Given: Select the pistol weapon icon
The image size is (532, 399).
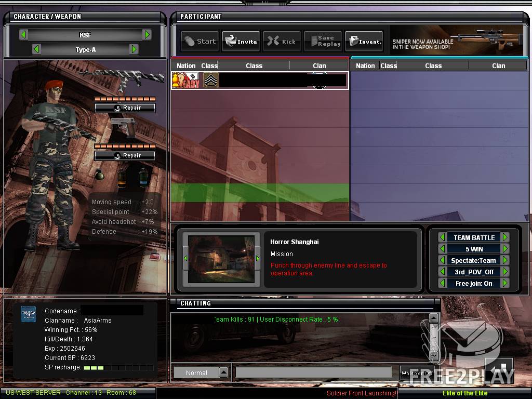Looking at the screenshot, I should 124,127.
